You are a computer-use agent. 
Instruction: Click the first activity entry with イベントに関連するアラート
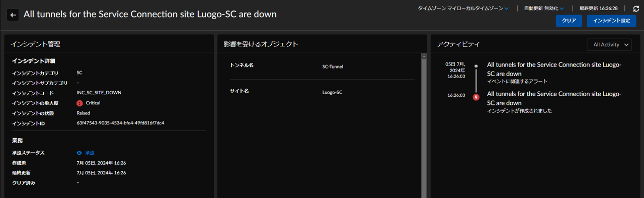click(554, 73)
